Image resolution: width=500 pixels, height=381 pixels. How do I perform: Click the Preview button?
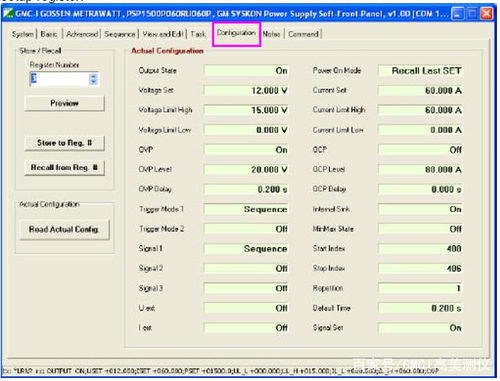[x=64, y=103]
